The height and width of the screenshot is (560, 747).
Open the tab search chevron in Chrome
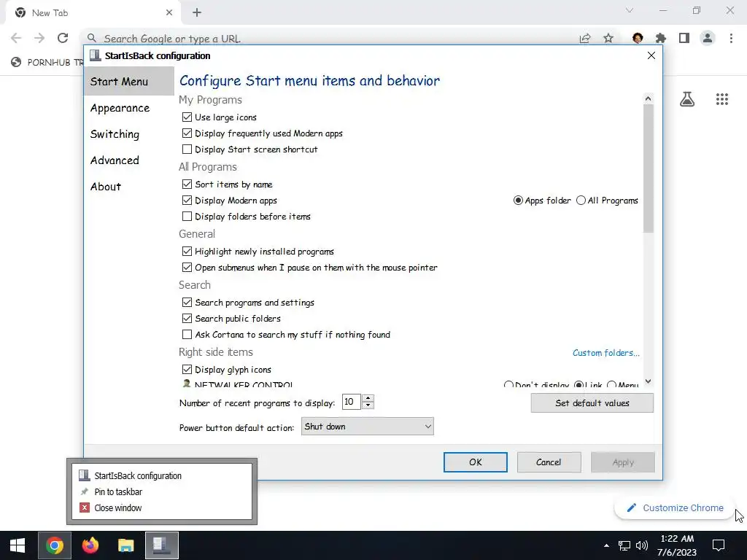point(630,10)
